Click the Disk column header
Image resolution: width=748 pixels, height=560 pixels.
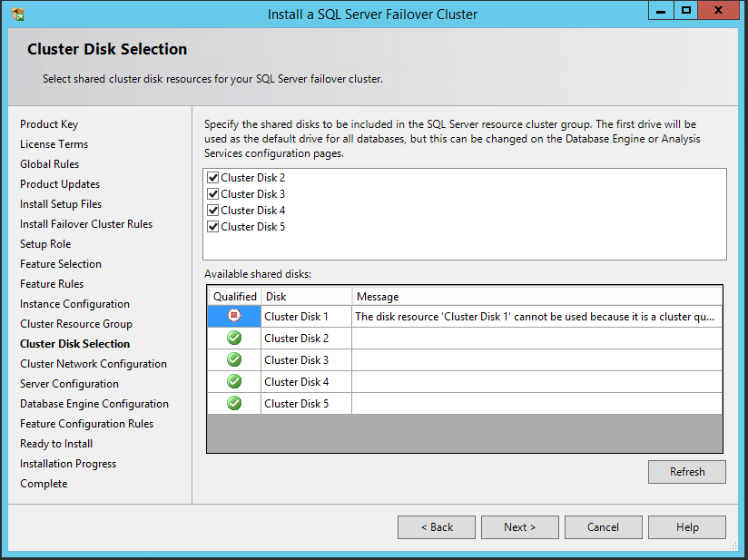pyautogui.click(x=306, y=296)
